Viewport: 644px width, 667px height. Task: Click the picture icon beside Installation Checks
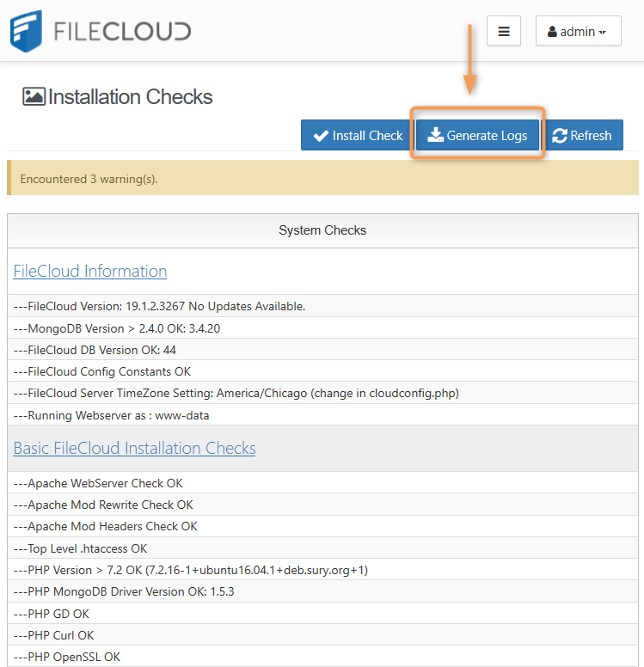click(34, 96)
